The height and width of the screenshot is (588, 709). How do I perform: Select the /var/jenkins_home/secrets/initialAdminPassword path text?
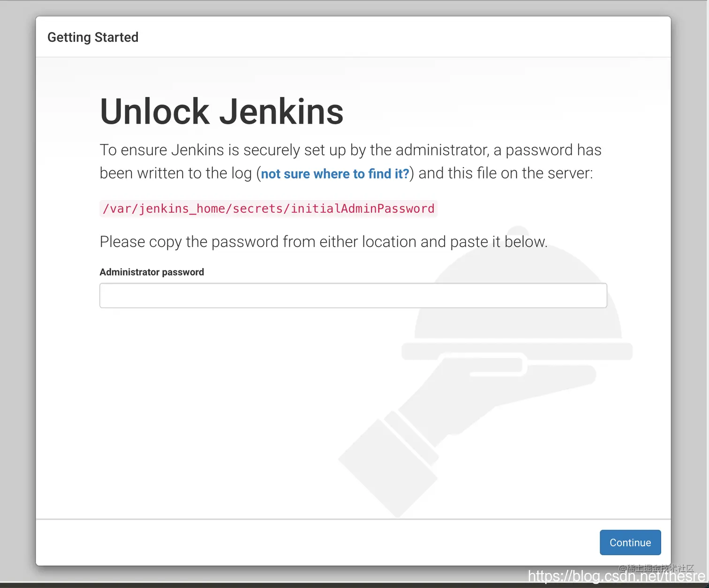coord(269,208)
